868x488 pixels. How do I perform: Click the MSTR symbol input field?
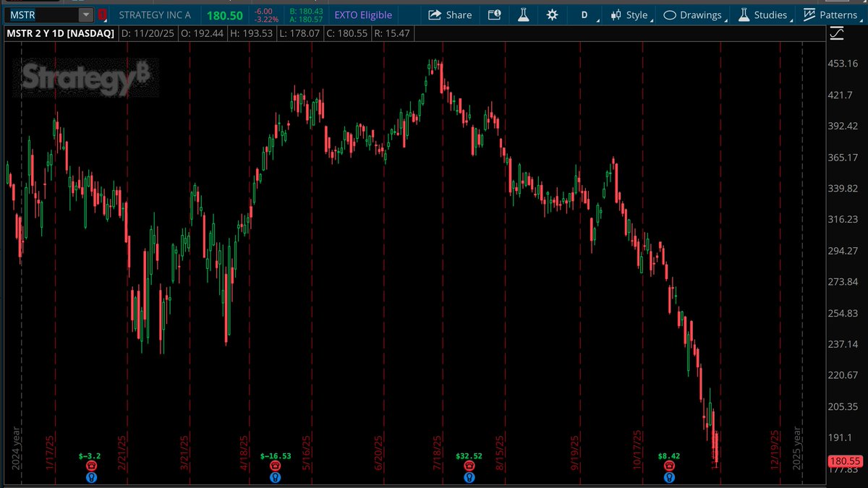pos(42,14)
